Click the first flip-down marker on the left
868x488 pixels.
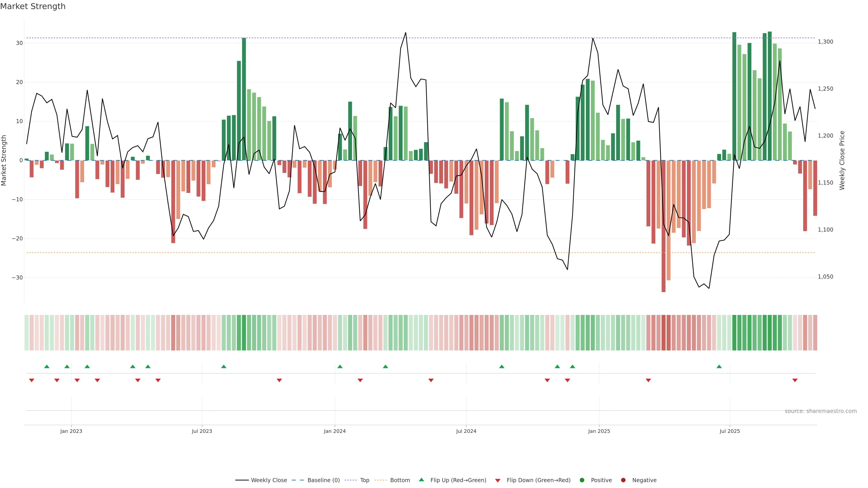coord(32,380)
